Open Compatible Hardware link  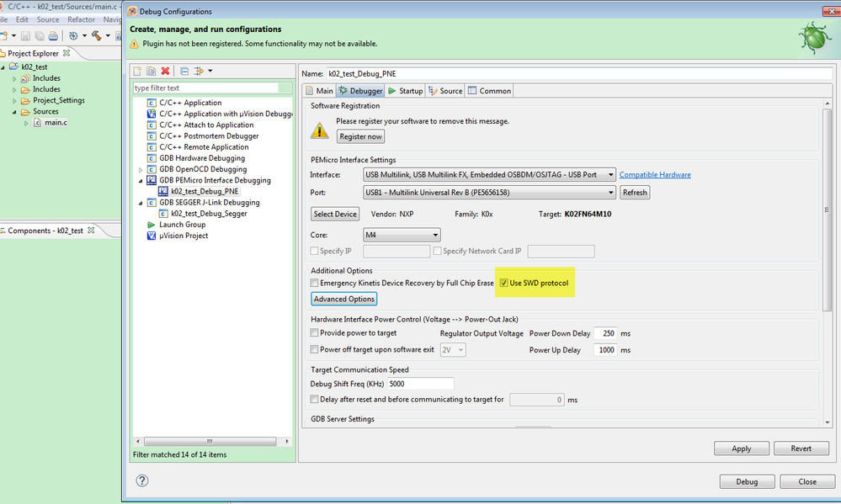tap(655, 175)
